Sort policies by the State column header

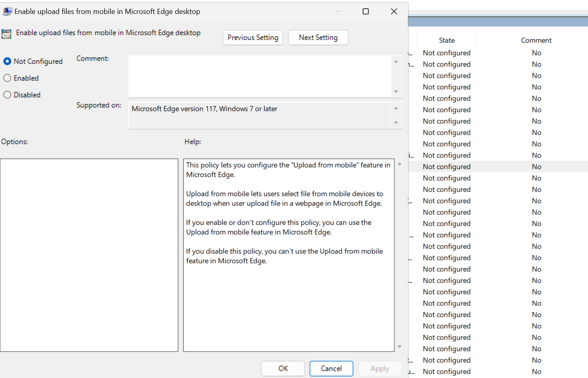click(446, 40)
